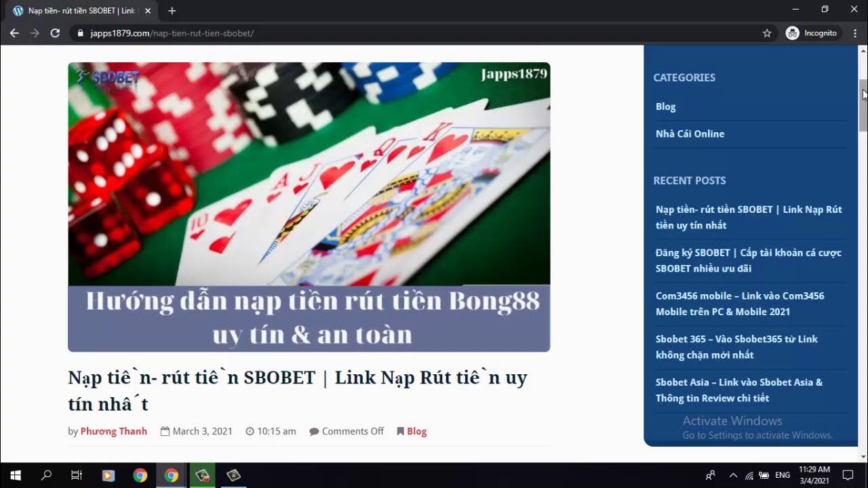Open the Nhà Cái Online category
Viewport: 868px width, 488px height.
690,134
